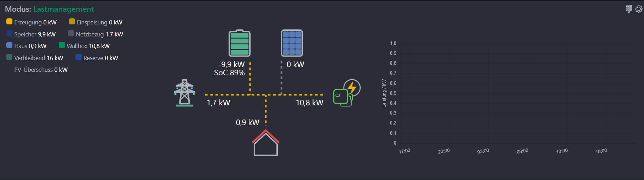This screenshot has height=180, width=644.
Task: Click the power grid pylon icon
Action: [184, 93]
